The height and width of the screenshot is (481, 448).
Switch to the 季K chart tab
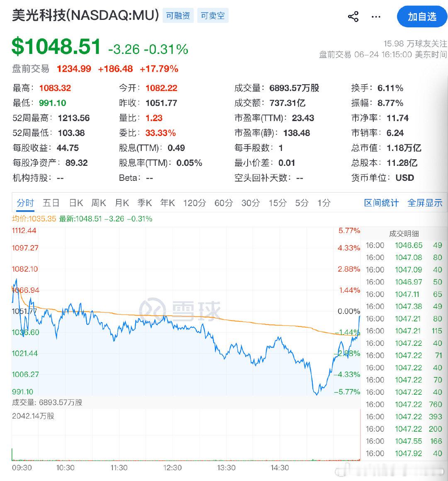coord(144,203)
